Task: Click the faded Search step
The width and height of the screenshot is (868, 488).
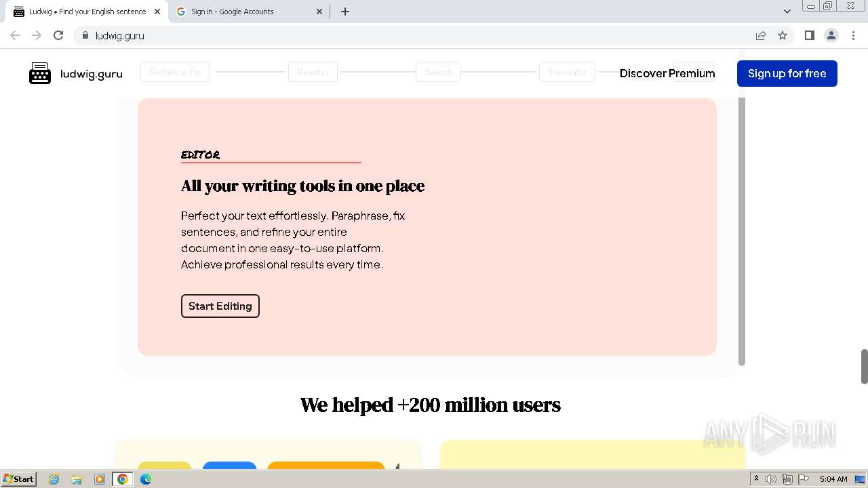Action: [438, 72]
